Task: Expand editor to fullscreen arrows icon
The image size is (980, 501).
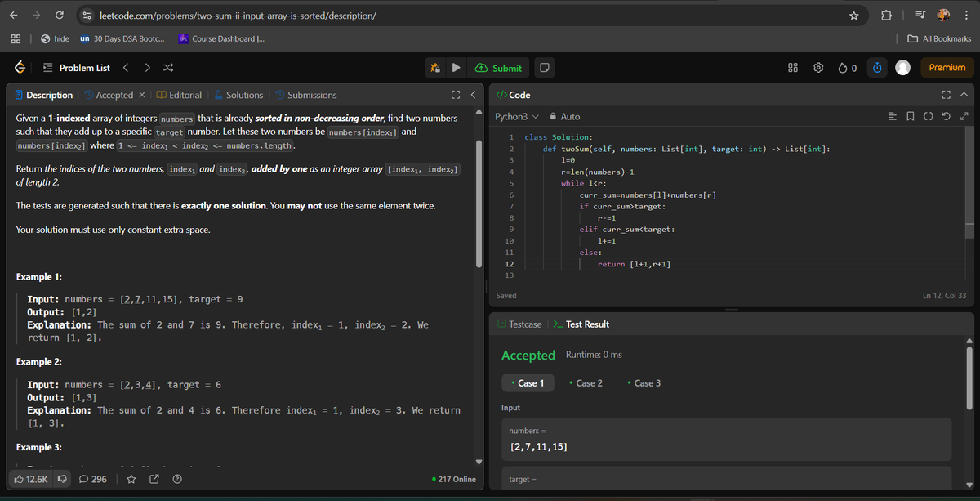Action: [x=964, y=117]
